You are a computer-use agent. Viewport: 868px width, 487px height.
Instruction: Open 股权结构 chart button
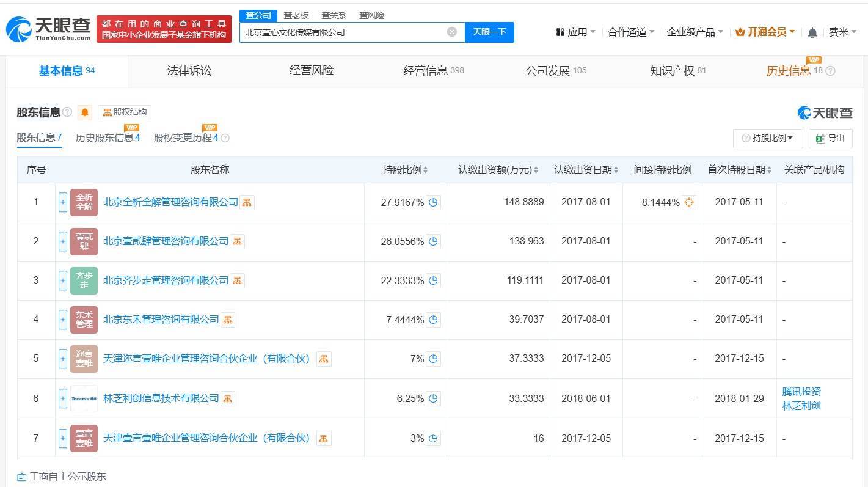[125, 112]
